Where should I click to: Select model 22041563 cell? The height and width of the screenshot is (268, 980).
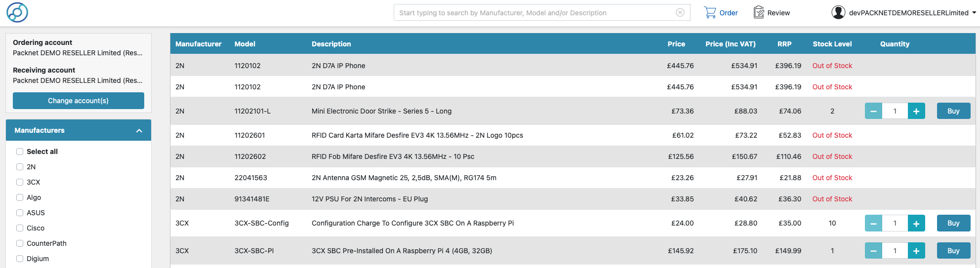250,178
